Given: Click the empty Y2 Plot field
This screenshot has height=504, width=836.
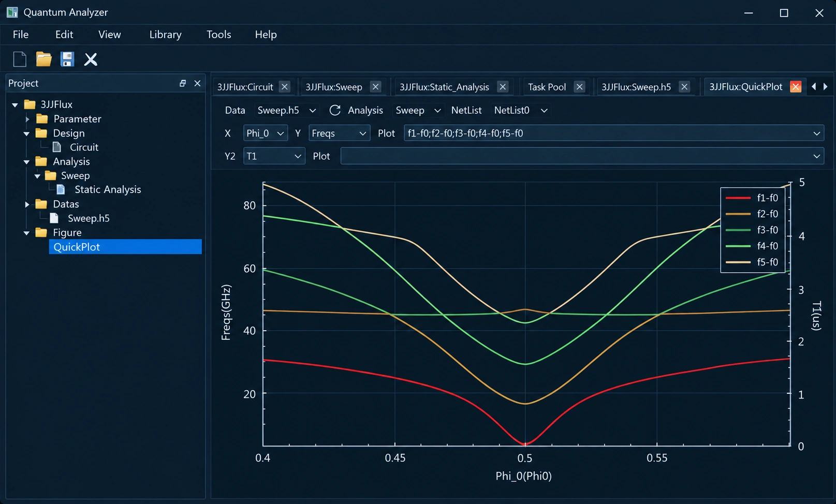Looking at the screenshot, I should pos(582,156).
